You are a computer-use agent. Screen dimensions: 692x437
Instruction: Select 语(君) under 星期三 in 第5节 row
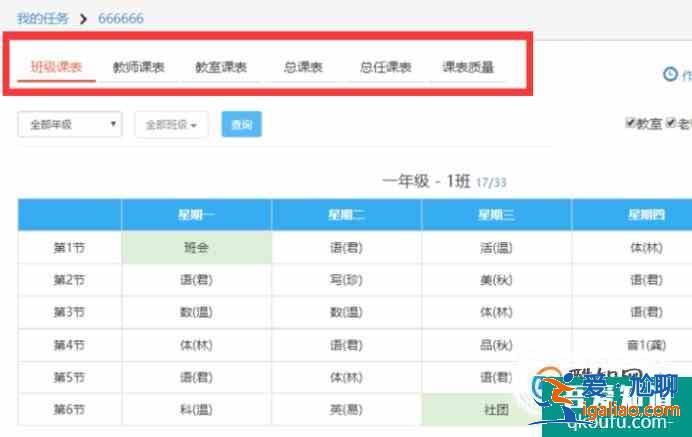pyautogui.click(x=496, y=377)
